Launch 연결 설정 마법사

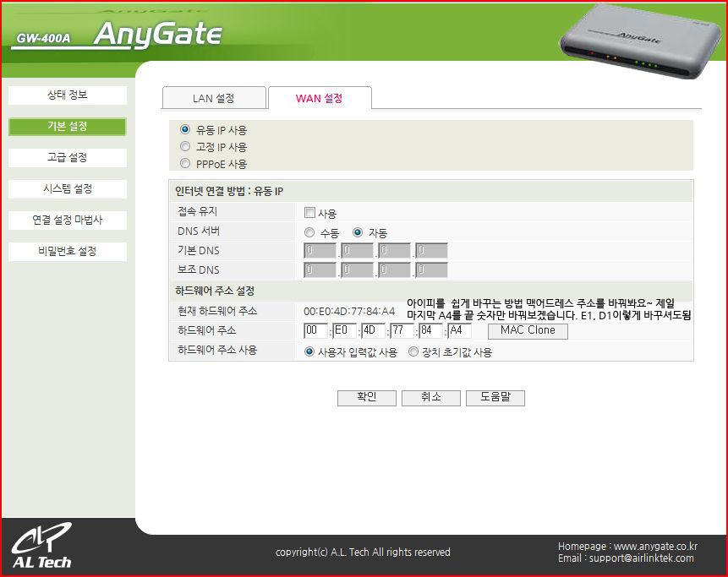68,220
